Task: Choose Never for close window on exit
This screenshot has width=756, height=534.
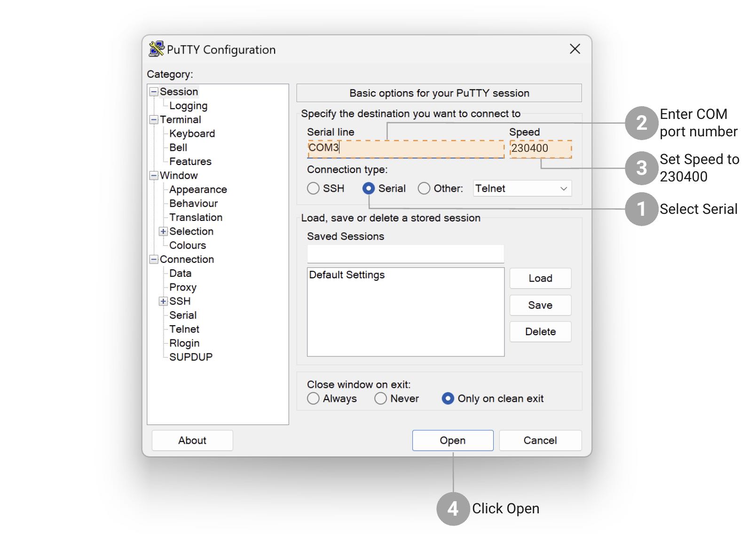Action: coord(381,399)
